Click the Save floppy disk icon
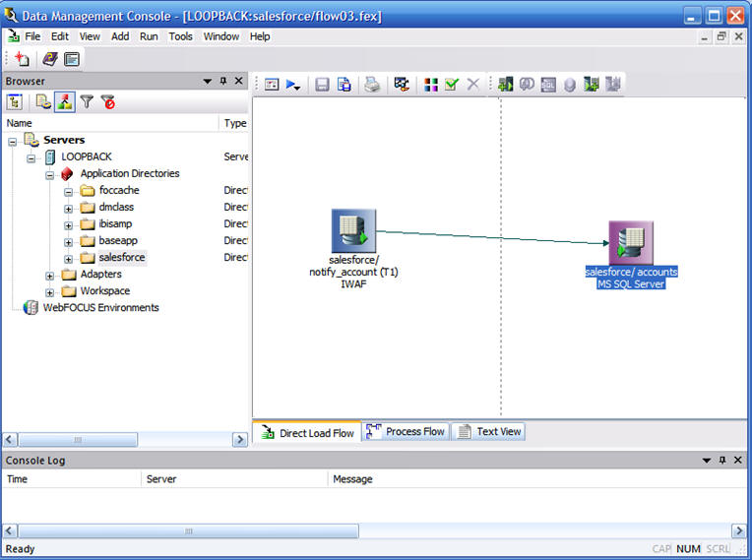This screenshot has width=752, height=560. point(322,85)
